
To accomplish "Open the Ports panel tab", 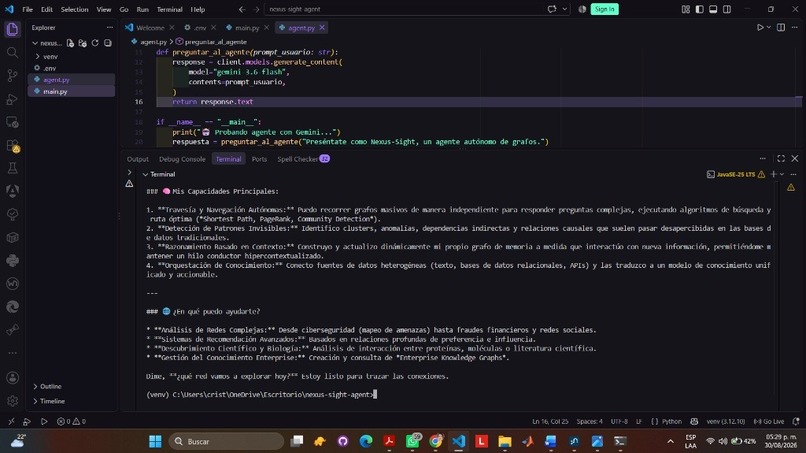I will [259, 159].
